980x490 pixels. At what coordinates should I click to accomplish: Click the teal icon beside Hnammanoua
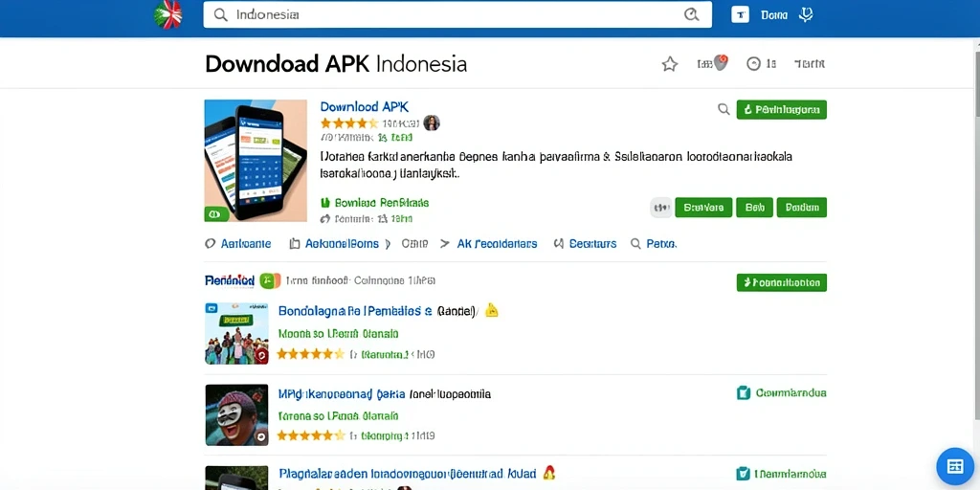click(743, 474)
